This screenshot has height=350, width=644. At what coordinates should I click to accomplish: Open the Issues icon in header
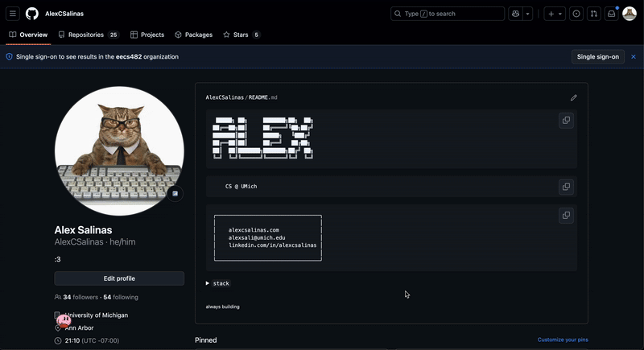click(576, 14)
